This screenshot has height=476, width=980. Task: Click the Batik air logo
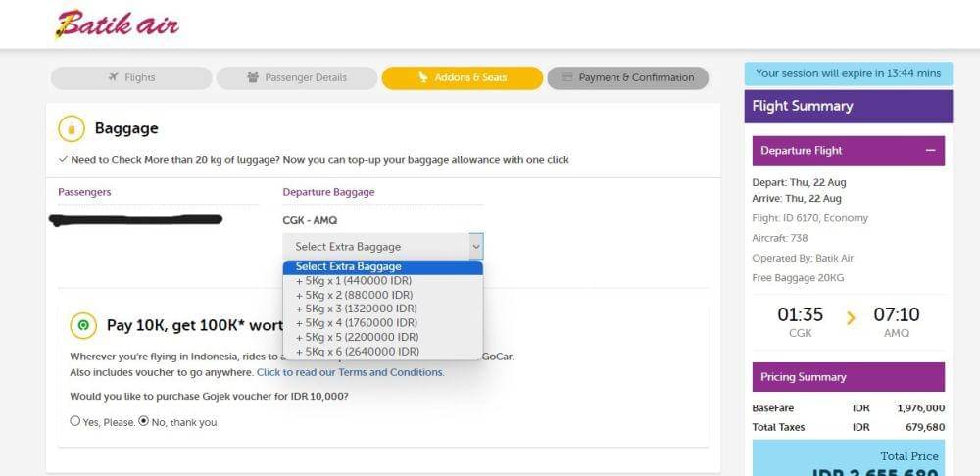coord(117,24)
